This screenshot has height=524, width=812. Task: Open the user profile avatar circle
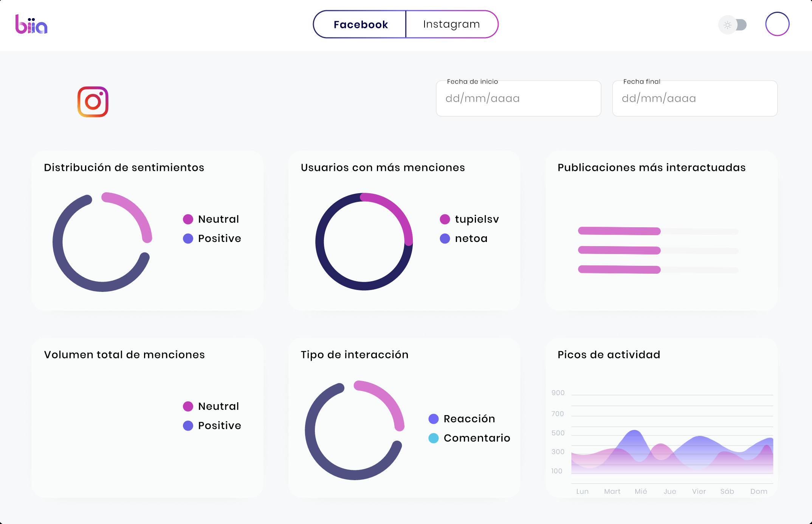pos(777,24)
